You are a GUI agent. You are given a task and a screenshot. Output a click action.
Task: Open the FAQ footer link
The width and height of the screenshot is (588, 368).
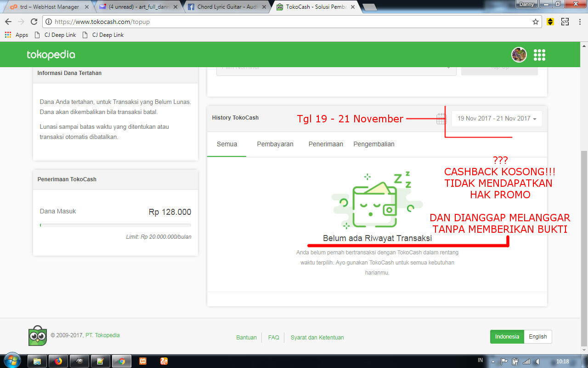[274, 338]
